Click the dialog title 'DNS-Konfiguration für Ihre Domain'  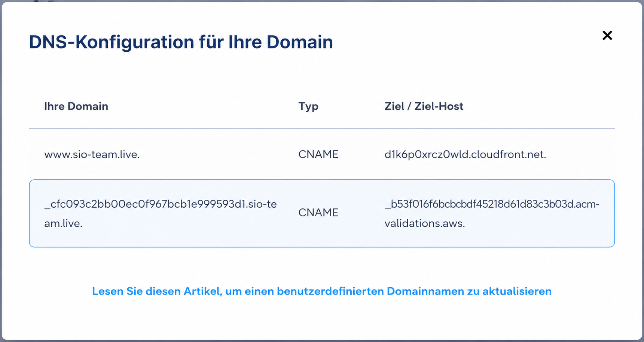click(181, 42)
